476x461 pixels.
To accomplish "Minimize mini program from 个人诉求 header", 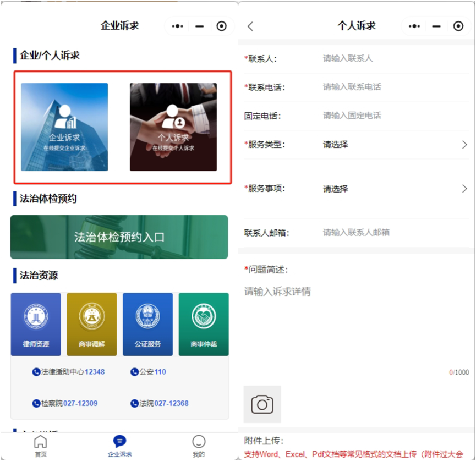I will coord(436,26).
